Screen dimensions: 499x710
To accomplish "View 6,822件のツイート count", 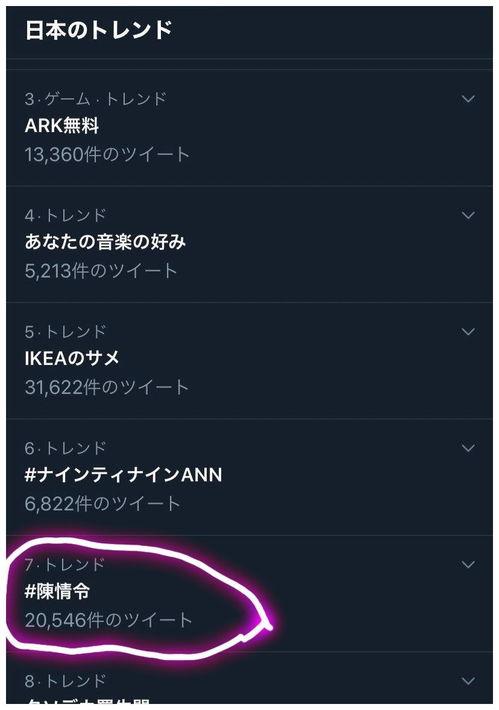I will click(102, 504).
